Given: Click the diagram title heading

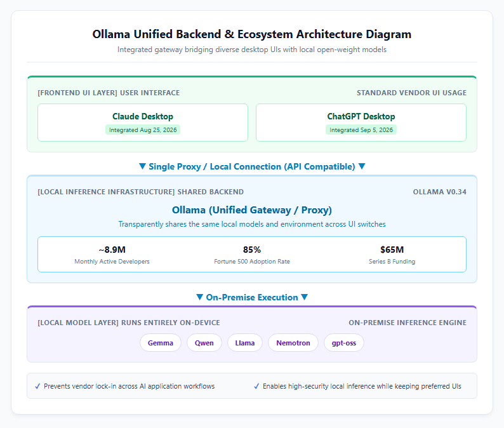Looking at the screenshot, I should point(252,34).
